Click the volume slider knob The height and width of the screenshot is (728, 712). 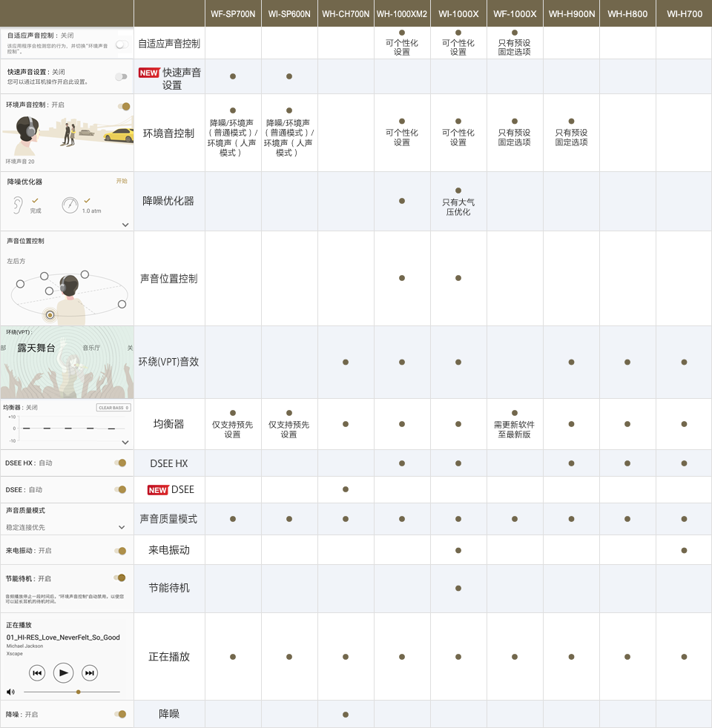coord(79,692)
